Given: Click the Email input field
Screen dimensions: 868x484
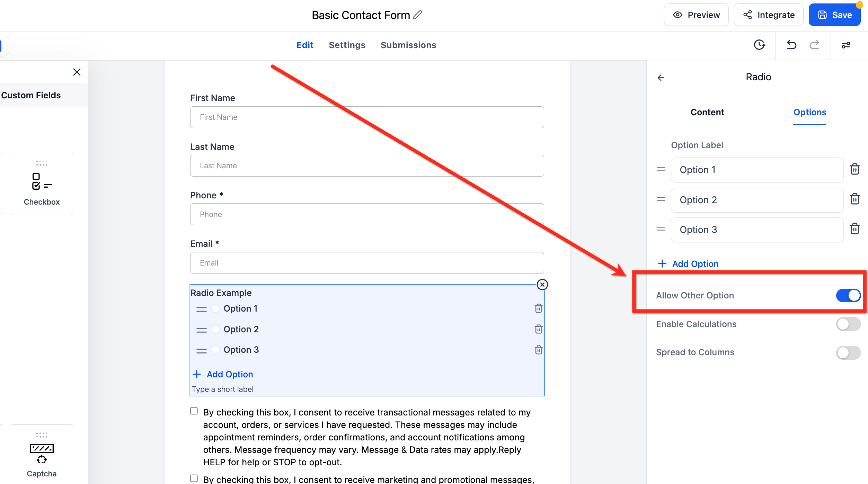Looking at the screenshot, I should click(x=367, y=263).
